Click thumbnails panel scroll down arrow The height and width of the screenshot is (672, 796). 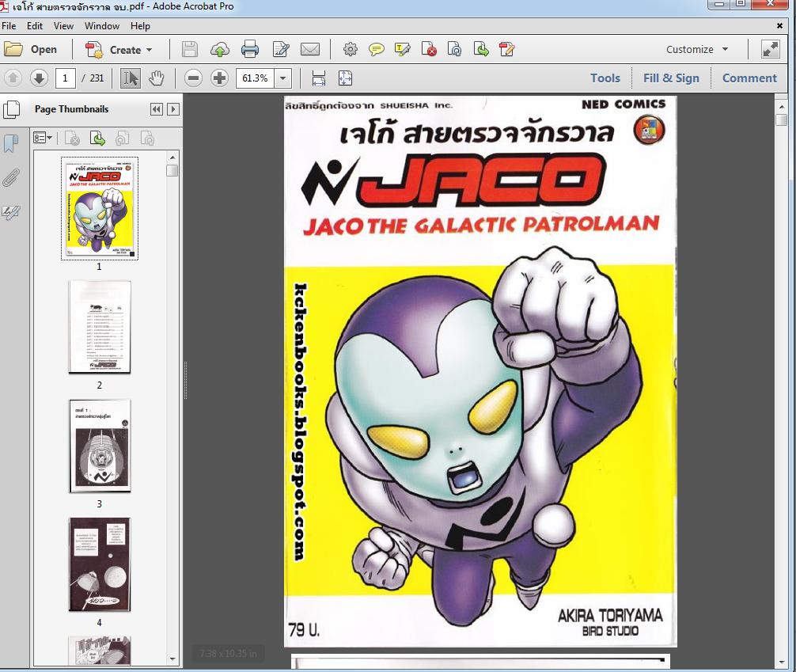click(x=172, y=659)
